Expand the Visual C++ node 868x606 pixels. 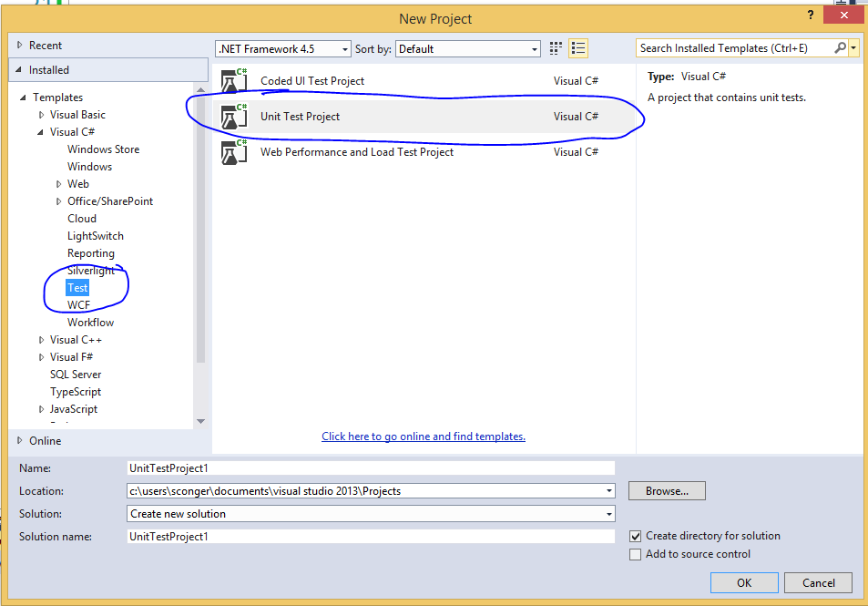click(x=41, y=340)
